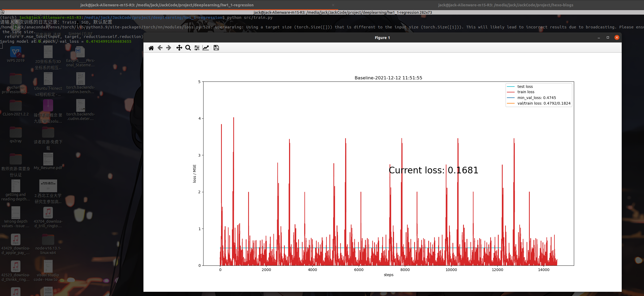
Task: Maximize the Figure 1 window
Action: click(608, 38)
